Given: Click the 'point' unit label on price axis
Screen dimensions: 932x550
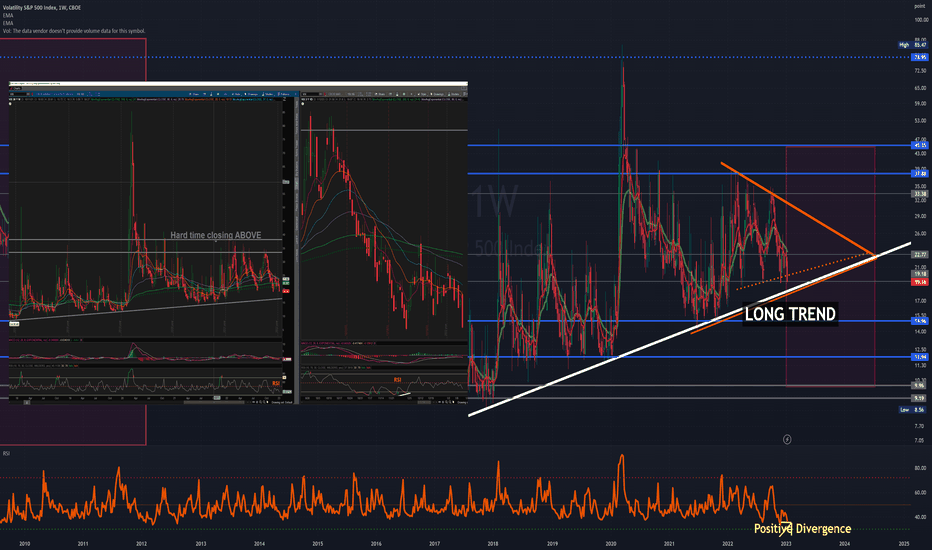Looking at the screenshot, I should coord(920,6).
